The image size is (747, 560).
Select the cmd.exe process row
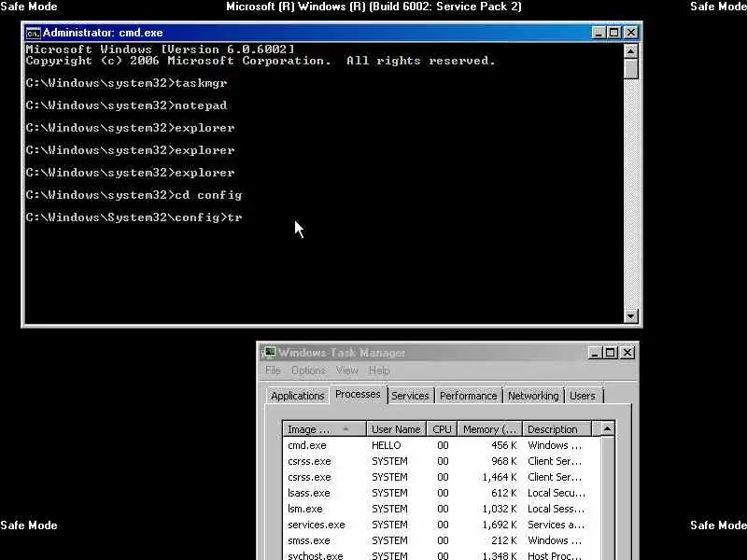coord(442,445)
